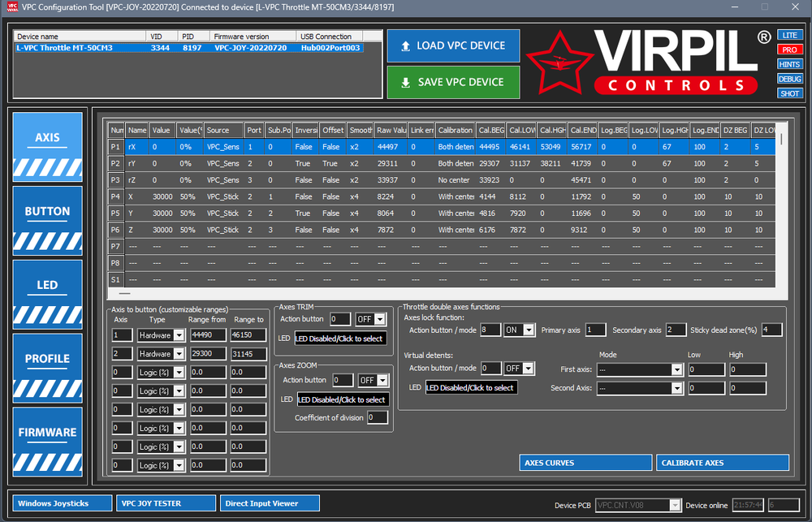Select axis row P6

click(x=441, y=230)
